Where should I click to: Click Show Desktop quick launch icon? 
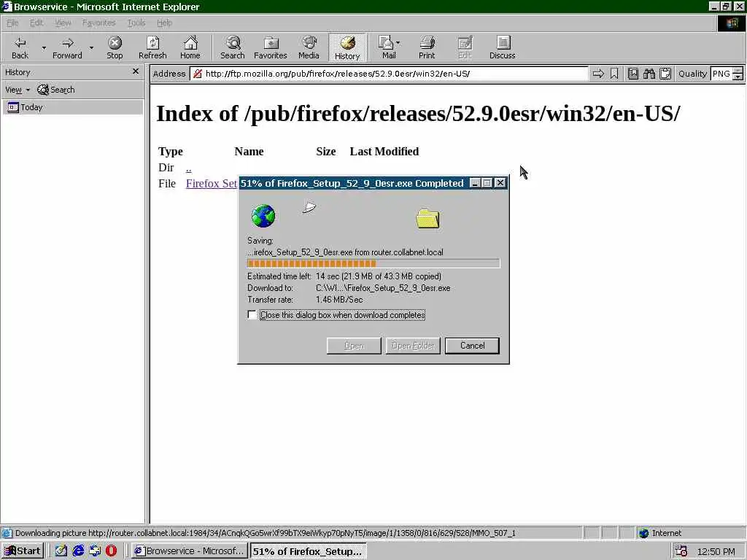pos(61,551)
